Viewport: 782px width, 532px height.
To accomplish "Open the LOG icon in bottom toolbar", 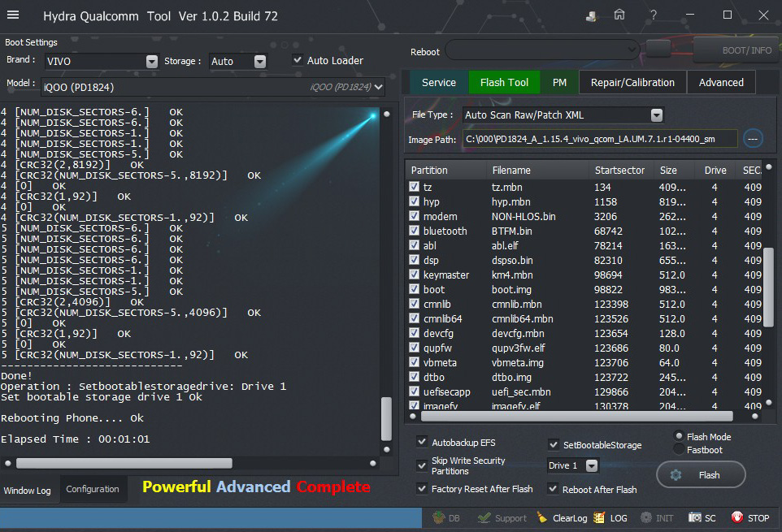I will 599,517.
